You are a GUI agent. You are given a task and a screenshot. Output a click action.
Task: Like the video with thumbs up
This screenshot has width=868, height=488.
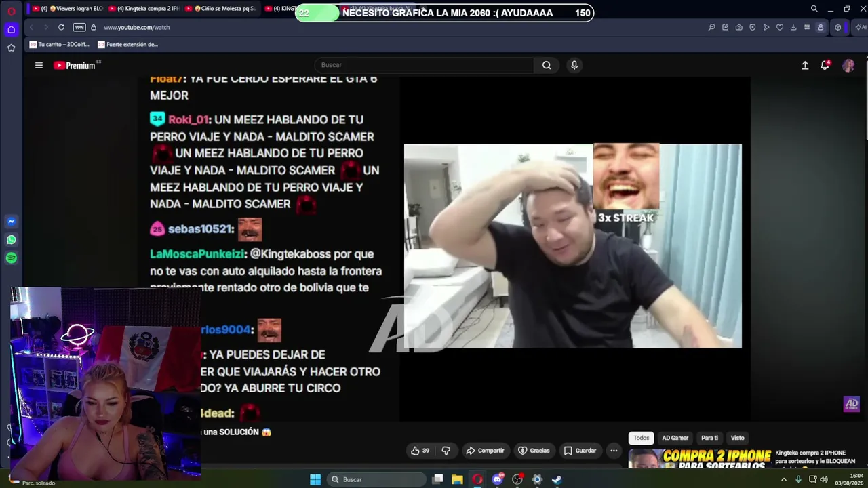click(420, 451)
